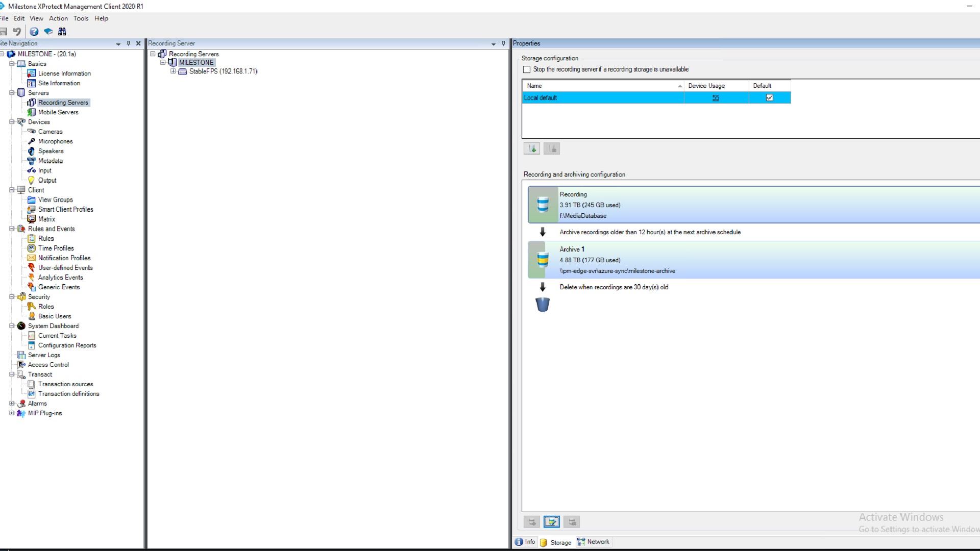This screenshot has height=551, width=980.
Task: Click the edit archive button at the bottom
Action: point(552,522)
